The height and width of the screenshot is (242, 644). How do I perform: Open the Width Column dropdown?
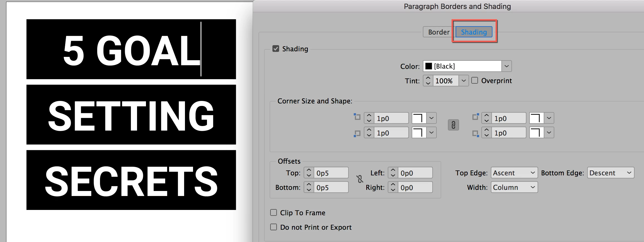tap(514, 187)
